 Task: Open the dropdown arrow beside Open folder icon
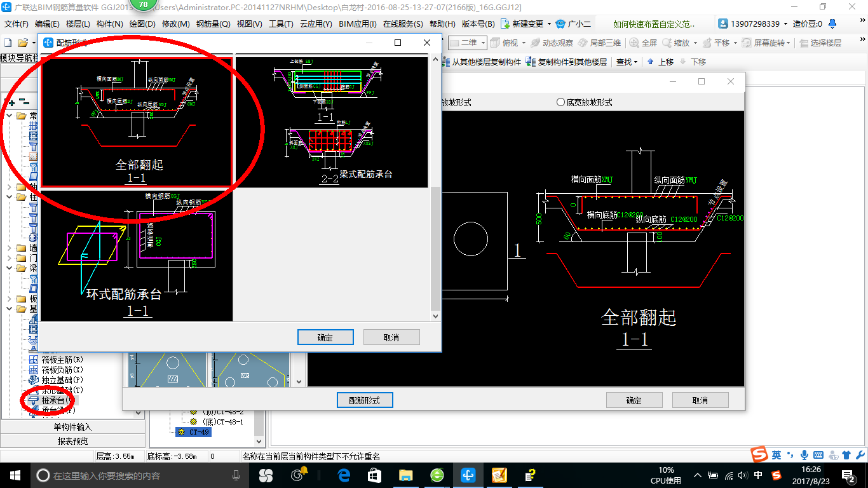coord(33,43)
